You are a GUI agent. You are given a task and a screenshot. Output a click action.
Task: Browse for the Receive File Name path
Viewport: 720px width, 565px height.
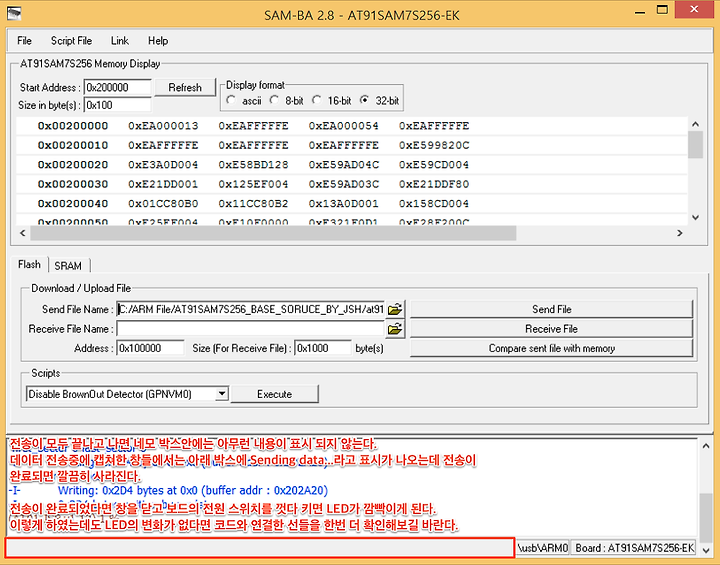click(395, 329)
